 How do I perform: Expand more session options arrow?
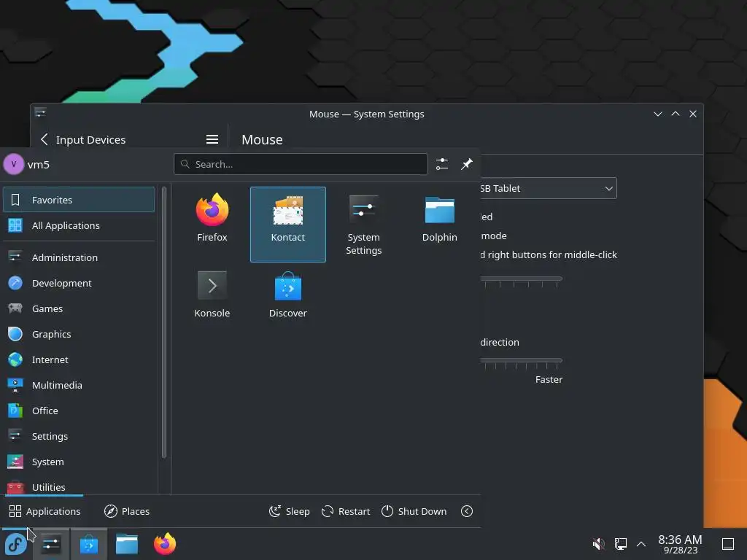pos(467,511)
